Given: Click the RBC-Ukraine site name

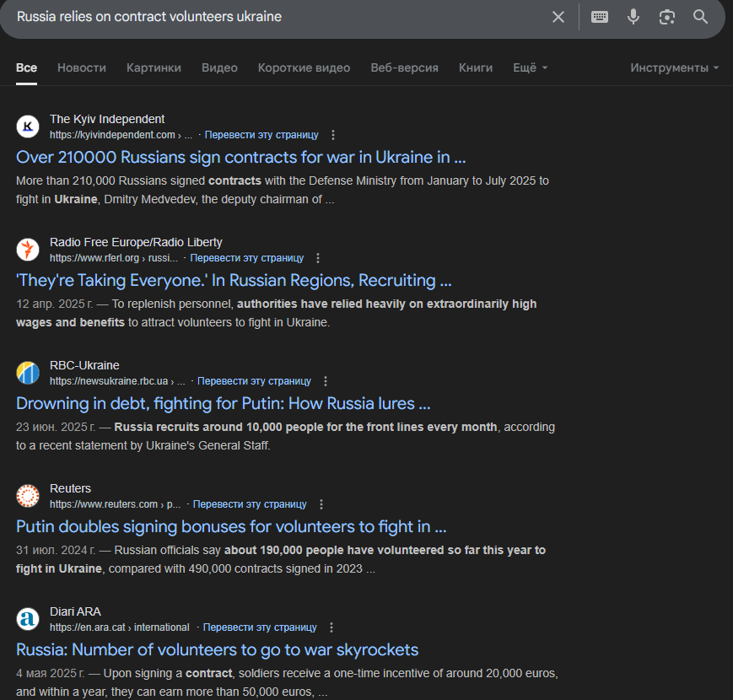Looking at the screenshot, I should pos(84,365).
